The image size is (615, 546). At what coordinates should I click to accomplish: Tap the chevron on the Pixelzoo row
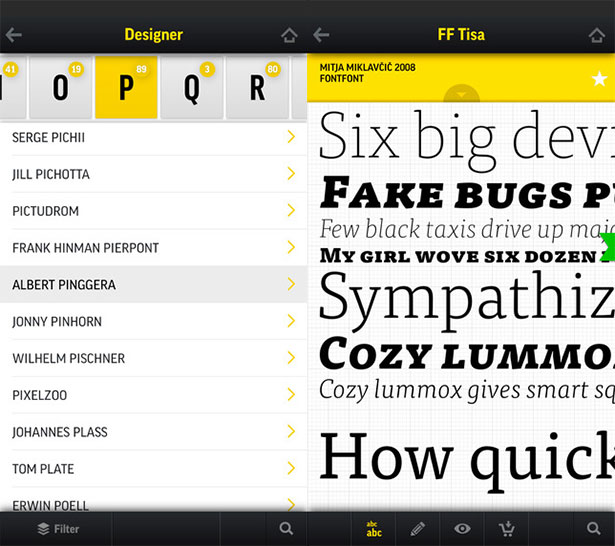tap(291, 395)
